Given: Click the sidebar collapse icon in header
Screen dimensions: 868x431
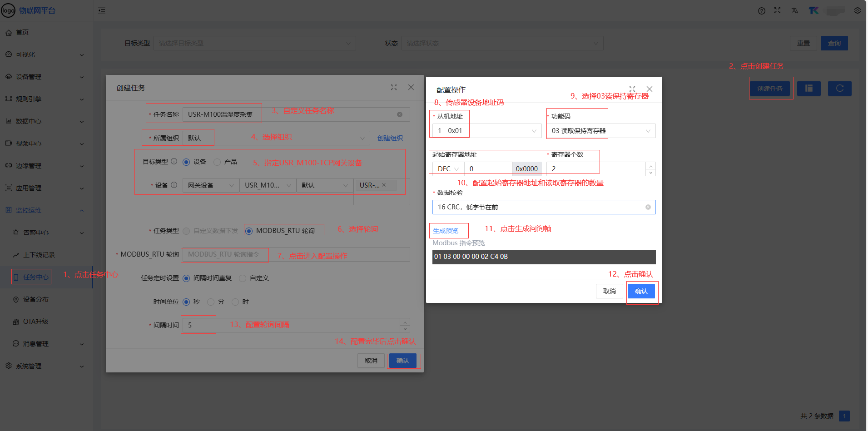Looking at the screenshot, I should click(102, 10).
